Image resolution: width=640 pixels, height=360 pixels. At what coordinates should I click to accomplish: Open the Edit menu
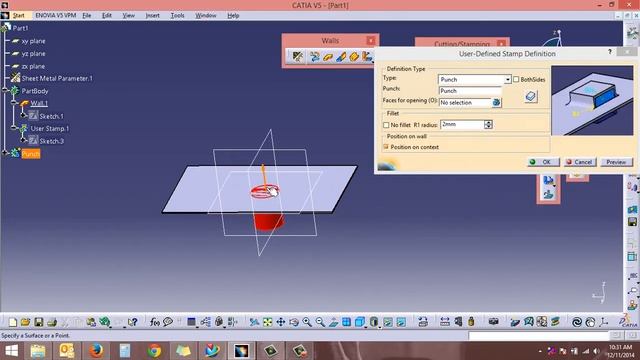coord(107,16)
